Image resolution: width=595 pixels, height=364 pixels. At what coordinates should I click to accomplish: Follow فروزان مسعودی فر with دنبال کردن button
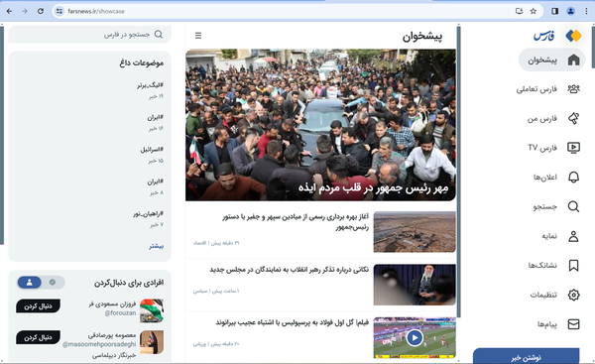[x=38, y=305]
